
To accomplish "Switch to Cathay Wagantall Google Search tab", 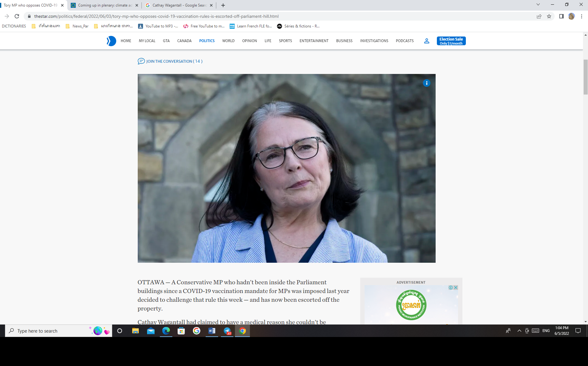I will (179, 5).
